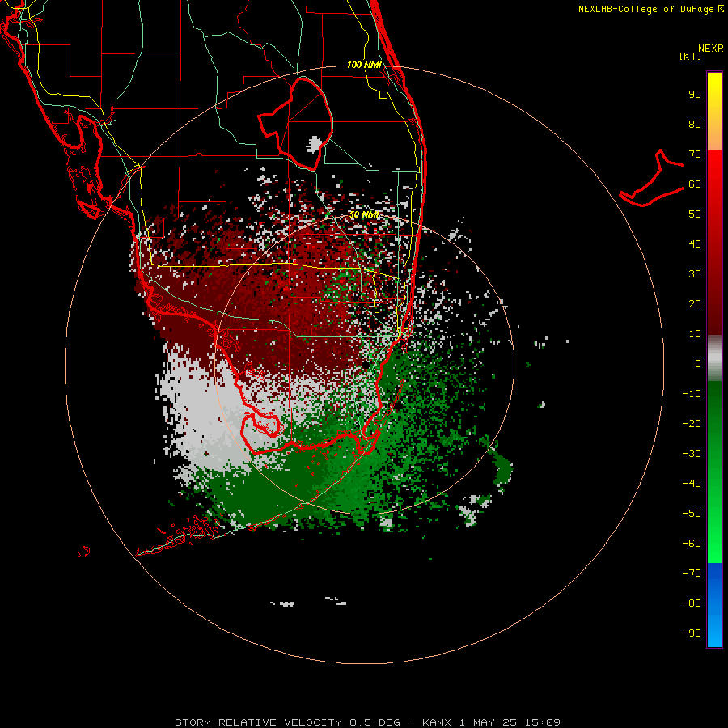The height and width of the screenshot is (728, 728).
Task: Click the blue bottom segment of the velocity color bar
Action: (x=714, y=605)
